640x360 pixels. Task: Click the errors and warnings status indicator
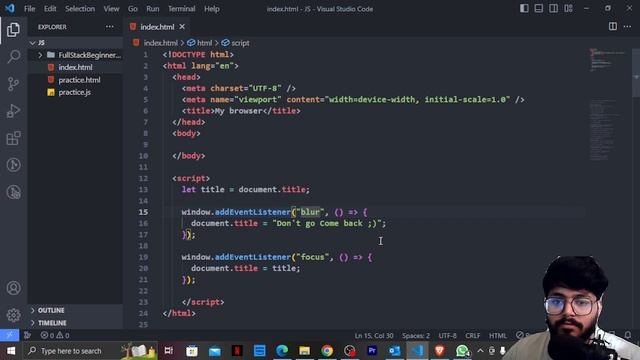(55, 335)
